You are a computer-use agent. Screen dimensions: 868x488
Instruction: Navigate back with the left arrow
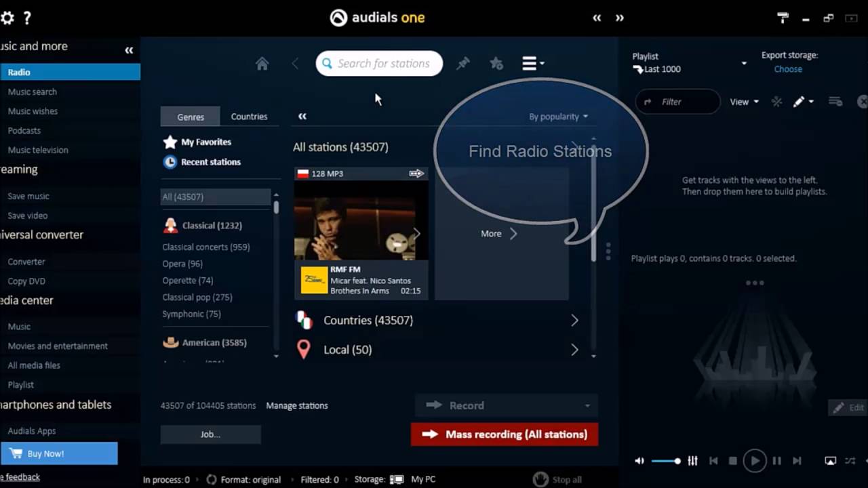pyautogui.click(x=295, y=64)
